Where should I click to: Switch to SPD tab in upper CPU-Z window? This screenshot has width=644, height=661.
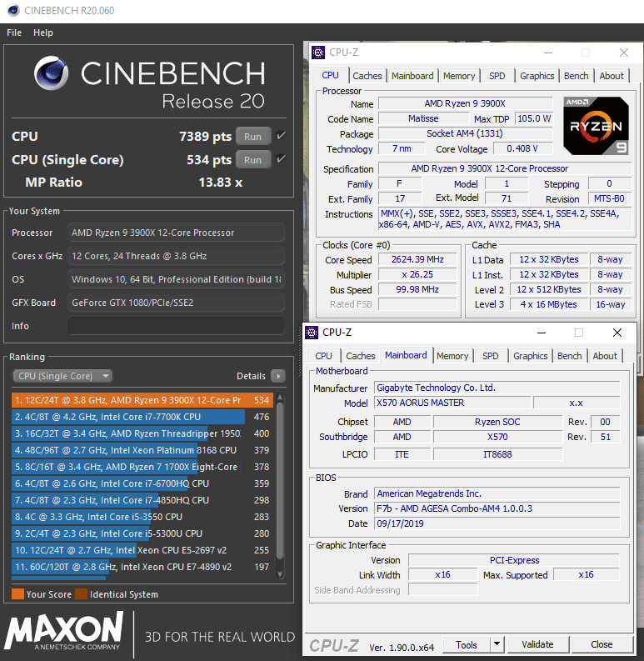pyautogui.click(x=497, y=76)
